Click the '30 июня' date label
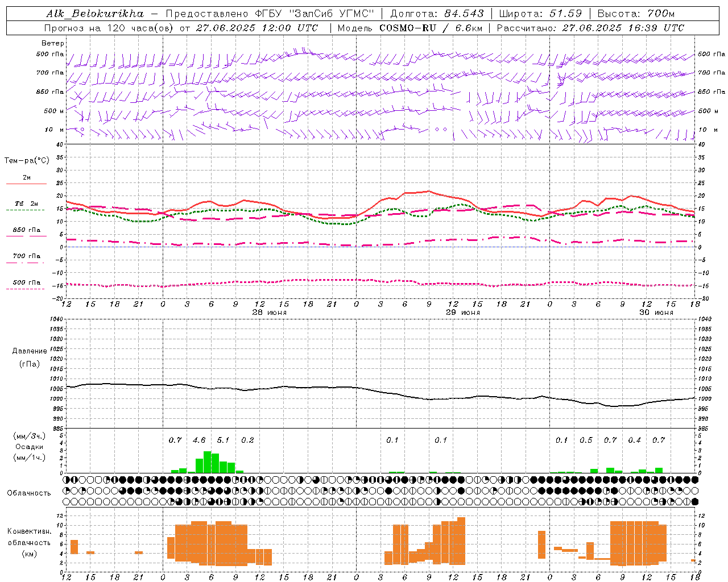 [x=656, y=313]
